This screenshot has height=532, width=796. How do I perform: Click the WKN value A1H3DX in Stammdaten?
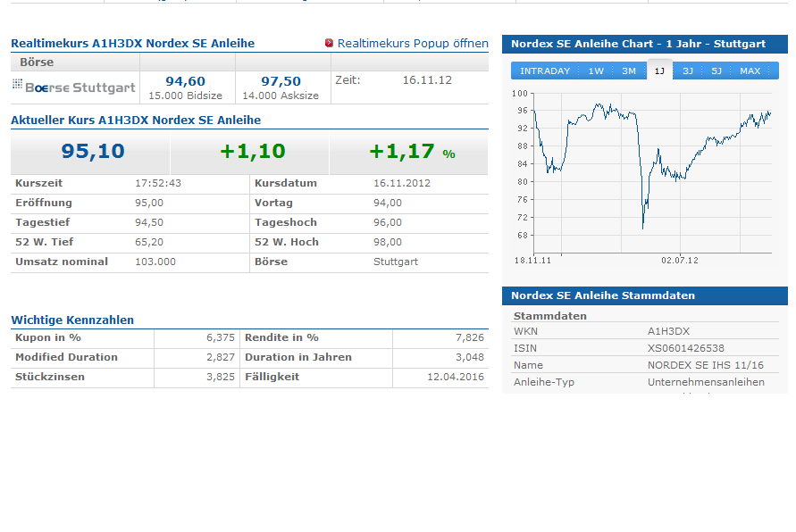point(668,331)
